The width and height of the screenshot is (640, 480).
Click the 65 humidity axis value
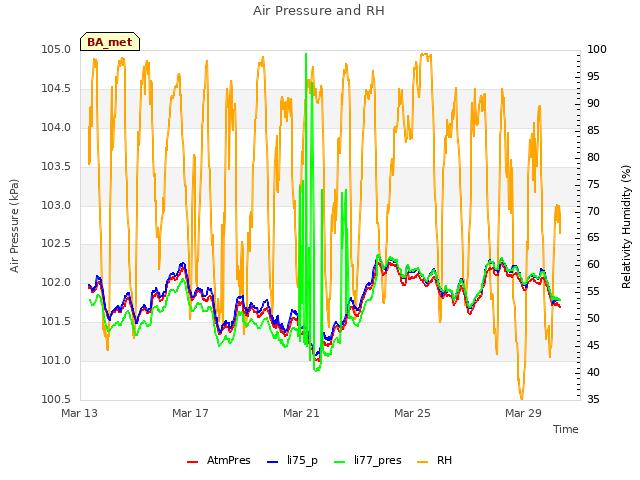(593, 238)
